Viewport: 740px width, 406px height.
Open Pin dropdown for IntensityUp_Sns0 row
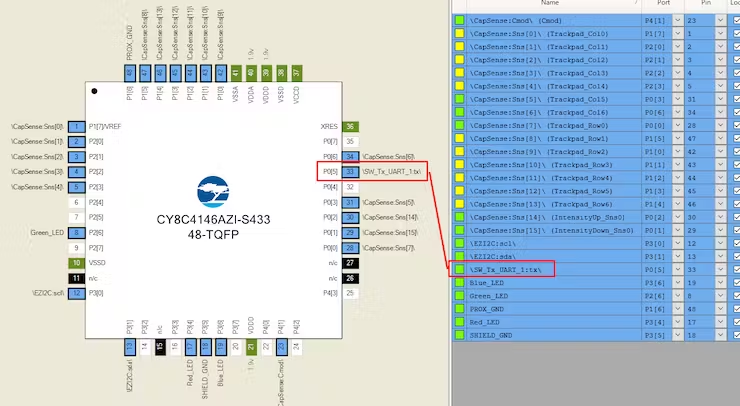point(720,217)
